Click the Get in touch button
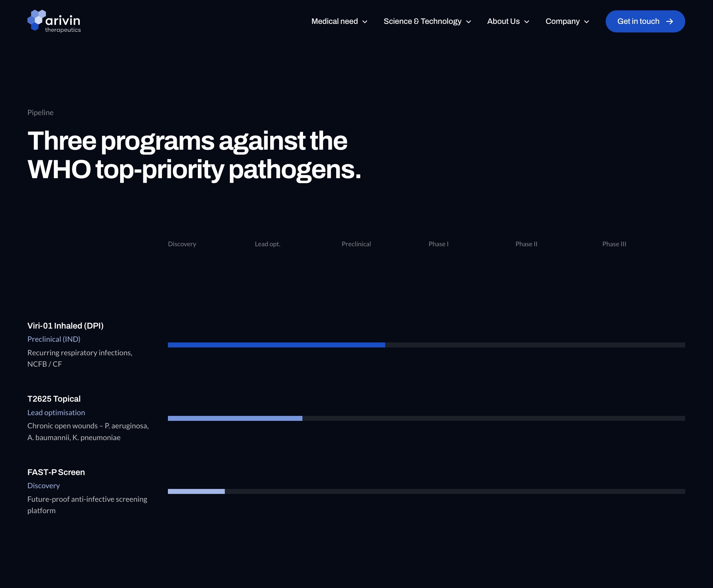713x588 pixels. click(x=645, y=21)
